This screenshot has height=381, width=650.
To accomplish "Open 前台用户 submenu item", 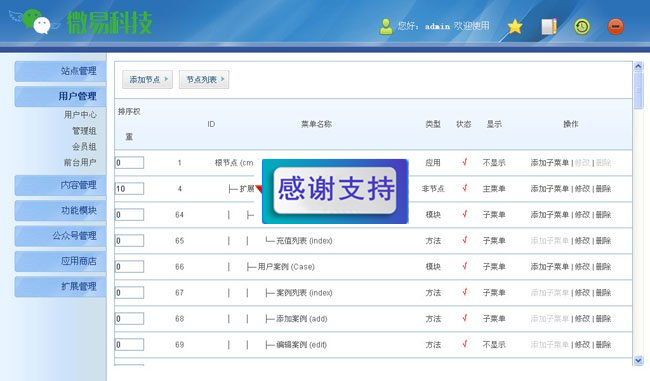I will [80, 162].
